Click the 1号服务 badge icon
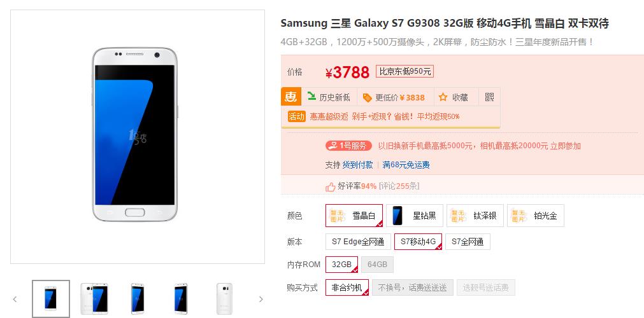Image resolution: width=644 pixels, height=318 pixels. pos(348,146)
